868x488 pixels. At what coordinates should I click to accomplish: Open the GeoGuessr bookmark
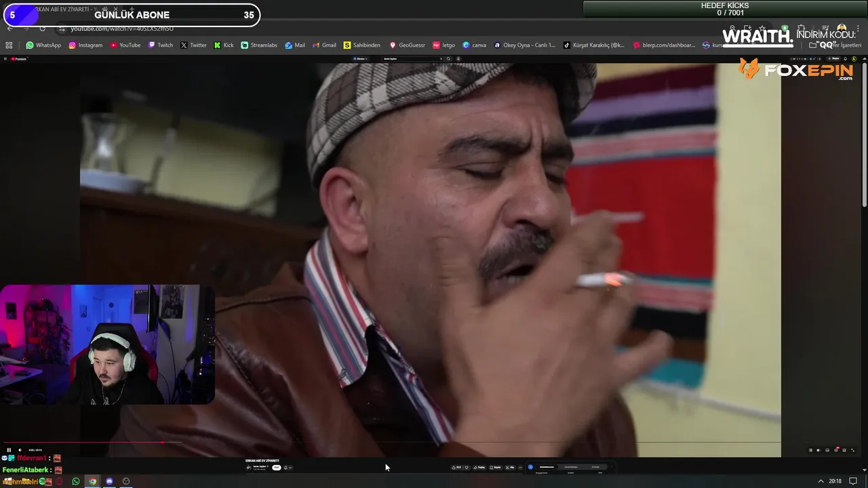(407, 45)
